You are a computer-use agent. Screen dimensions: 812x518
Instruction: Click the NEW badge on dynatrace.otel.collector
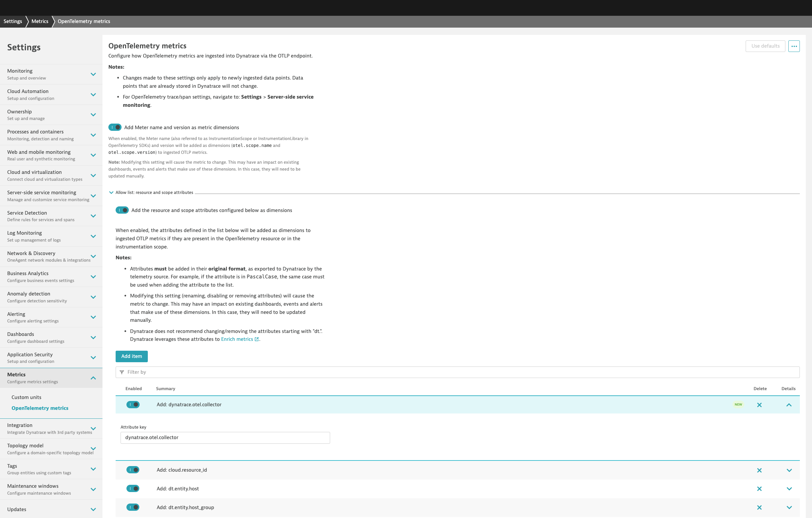pyautogui.click(x=738, y=405)
